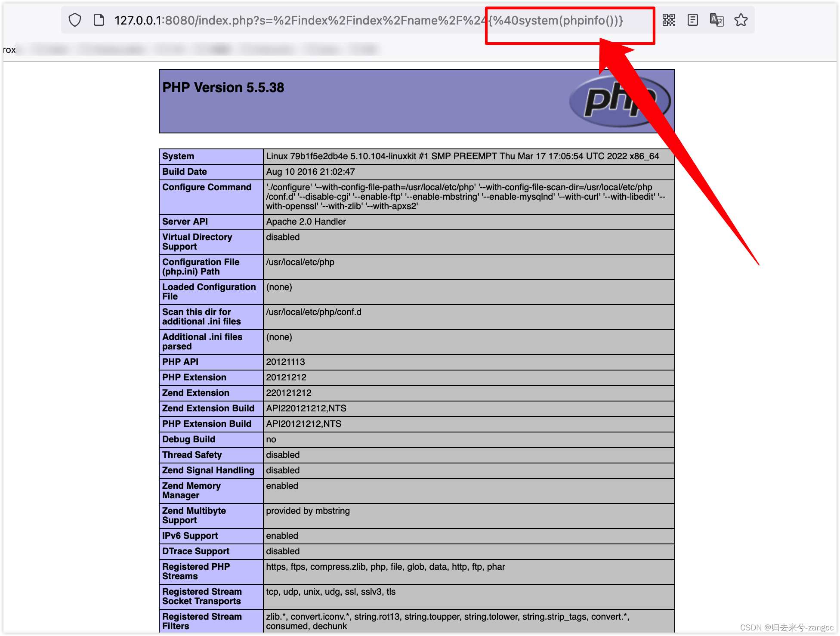Click the Aug 10 2016 21:02:47 value
This screenshot has height=636, width=840.
[311, 172]
